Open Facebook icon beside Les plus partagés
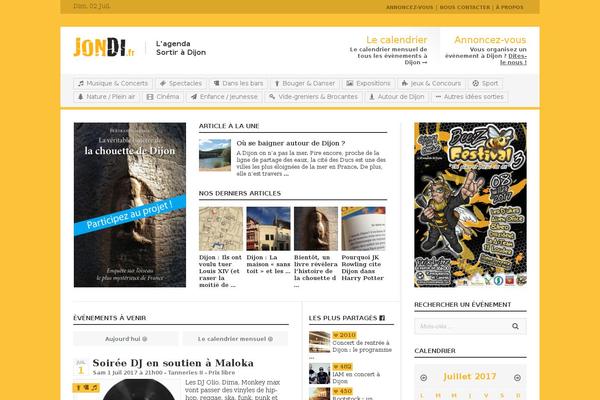Image resolution: width=600 pixels, height=400 pixels. pos(382,318)
